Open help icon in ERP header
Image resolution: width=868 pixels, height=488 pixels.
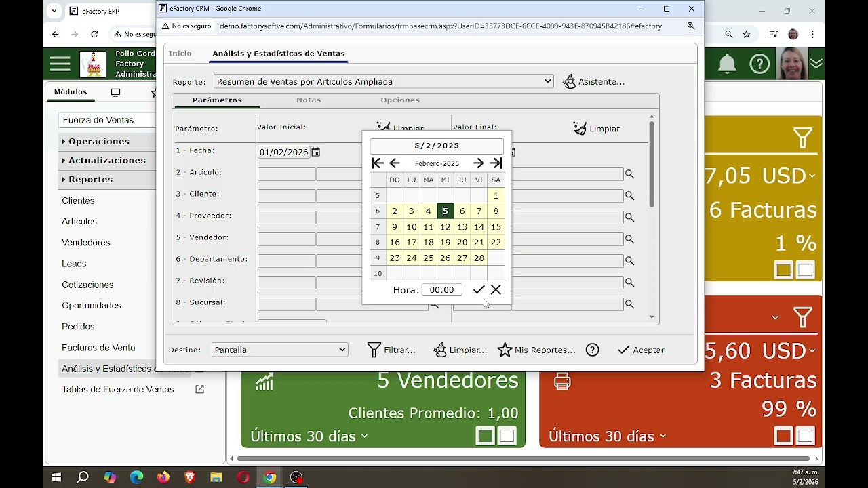[x=759, y=64]
